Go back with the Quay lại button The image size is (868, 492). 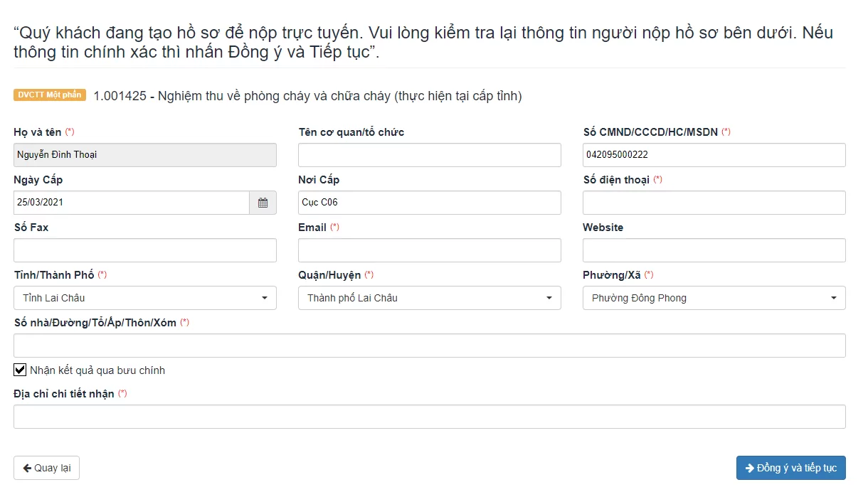[46, 468]
